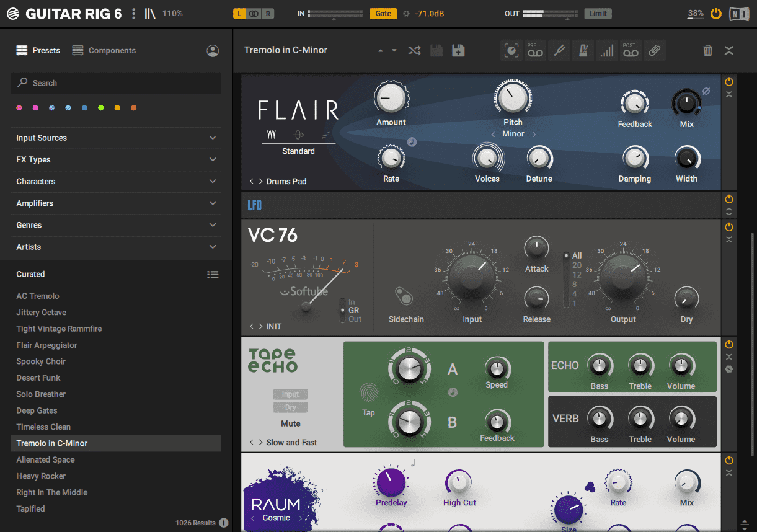Switch off the LFO component power
757x532 pixels.
[x=729, y=199]
